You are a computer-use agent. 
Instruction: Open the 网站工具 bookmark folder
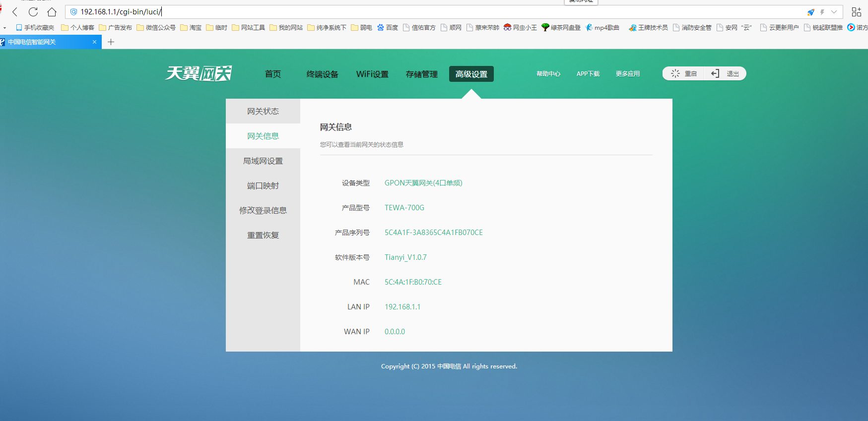click(x=249, y=28)
